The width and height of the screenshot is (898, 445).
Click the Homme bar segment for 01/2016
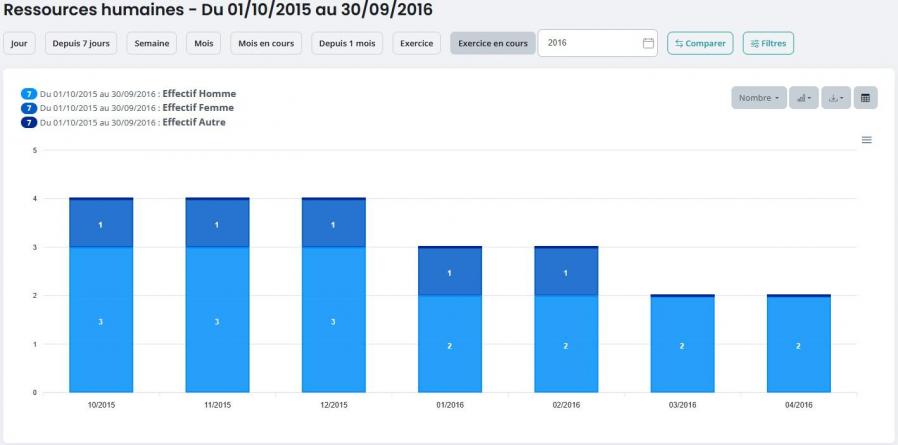point(450,344)
